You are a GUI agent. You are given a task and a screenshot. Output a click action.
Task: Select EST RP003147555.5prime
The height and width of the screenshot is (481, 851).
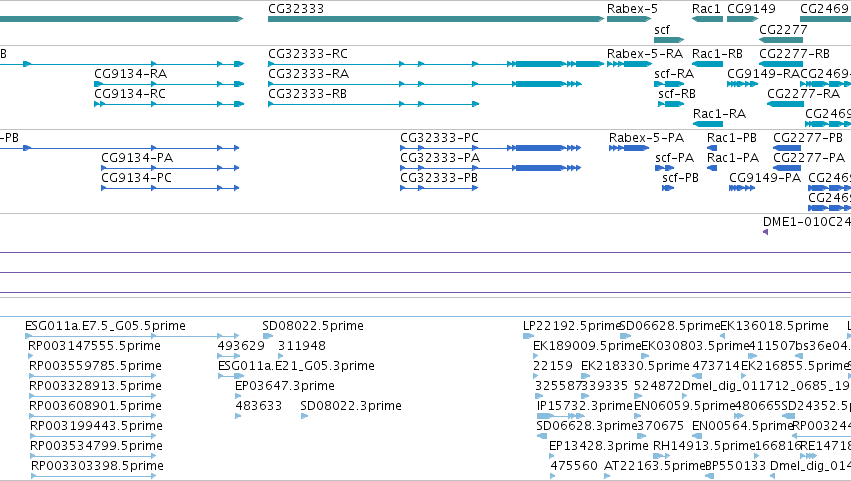pos(94,346)
